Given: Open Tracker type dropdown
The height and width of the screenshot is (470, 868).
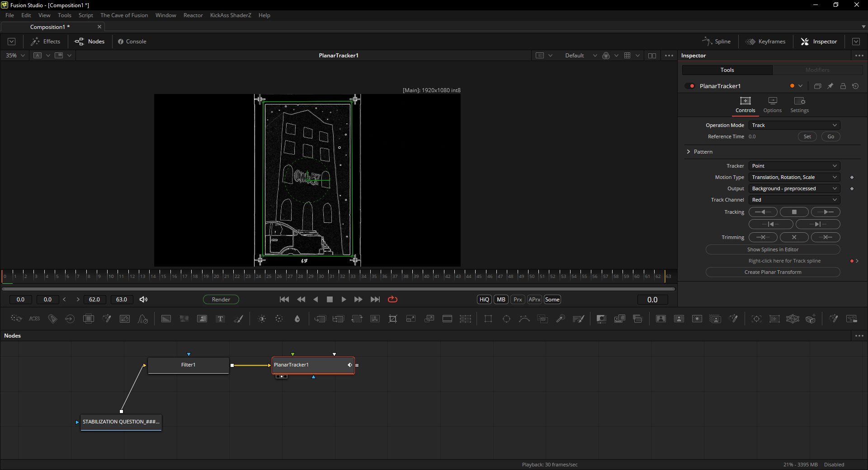Looking at the screenshot, I should pos(794,166).
